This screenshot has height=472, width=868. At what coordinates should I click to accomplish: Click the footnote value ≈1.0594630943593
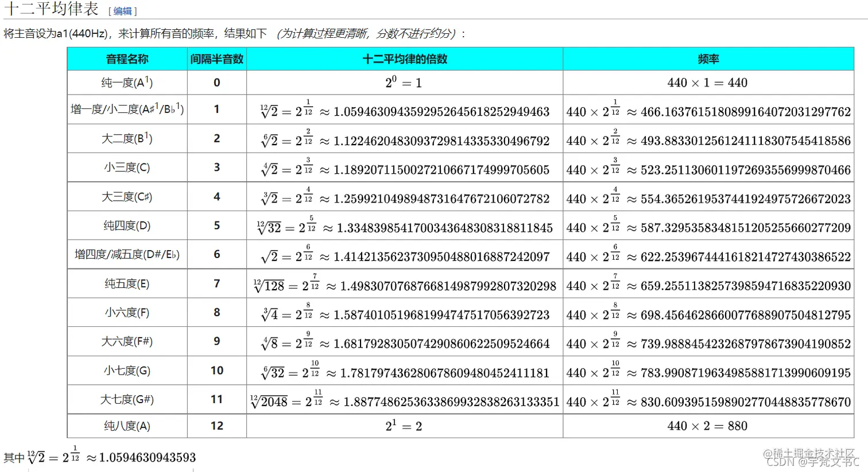pos(141,458)
